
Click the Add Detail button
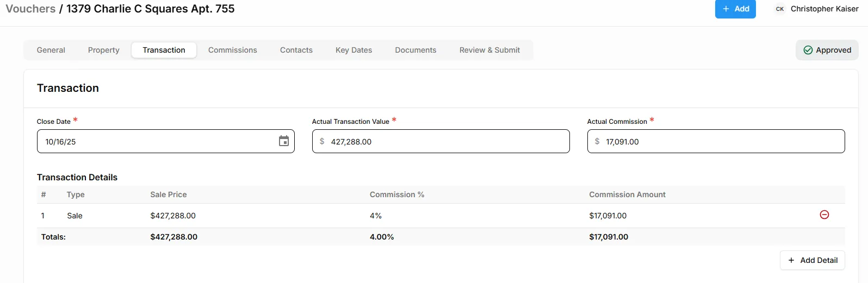[813, 260]
